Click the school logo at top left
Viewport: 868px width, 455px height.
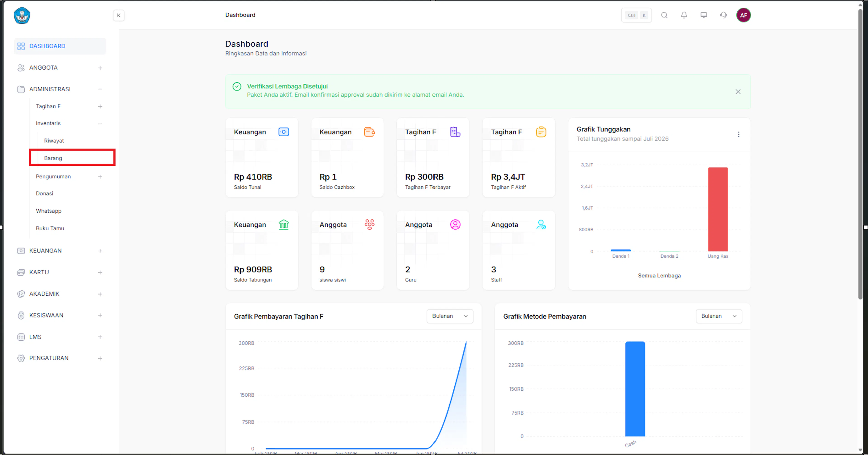22,15
